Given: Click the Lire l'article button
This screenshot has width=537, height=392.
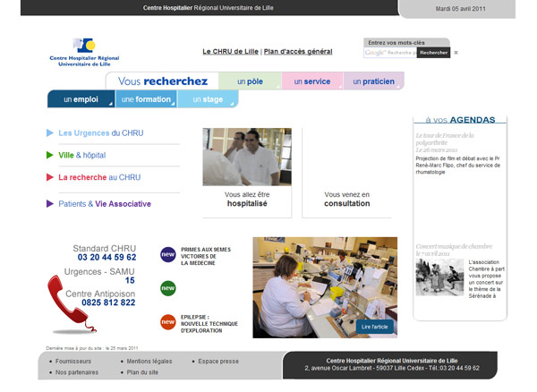Looking at the screenshot, I should point(374,327).
